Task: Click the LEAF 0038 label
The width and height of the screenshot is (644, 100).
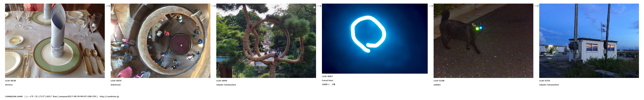Action: click(11, 81)
